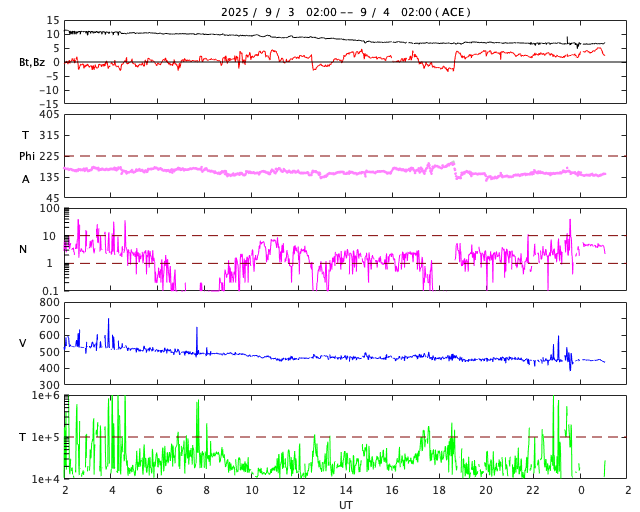Click the '12' hour tick on UT axis
Image resolution: width=640 pixels, height=512 pixels.
click(299, 490)
